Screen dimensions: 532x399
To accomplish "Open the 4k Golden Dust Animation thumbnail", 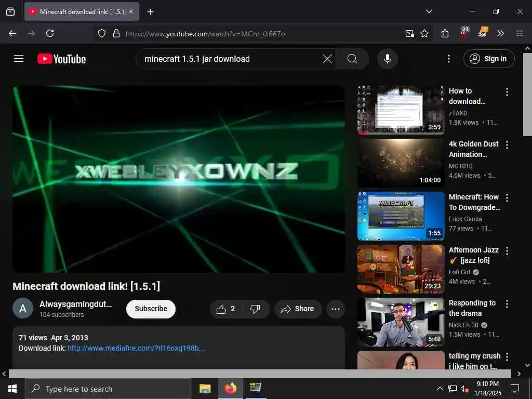I will click(401, 163).
